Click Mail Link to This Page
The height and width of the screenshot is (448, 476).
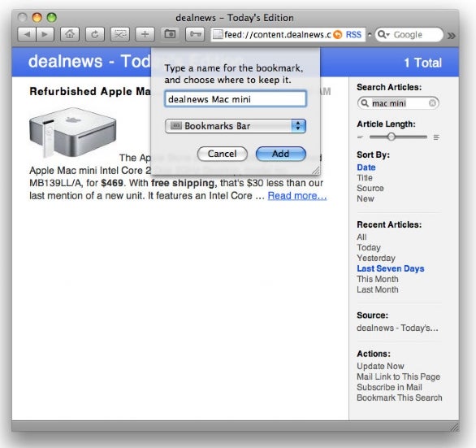point(398,377)
